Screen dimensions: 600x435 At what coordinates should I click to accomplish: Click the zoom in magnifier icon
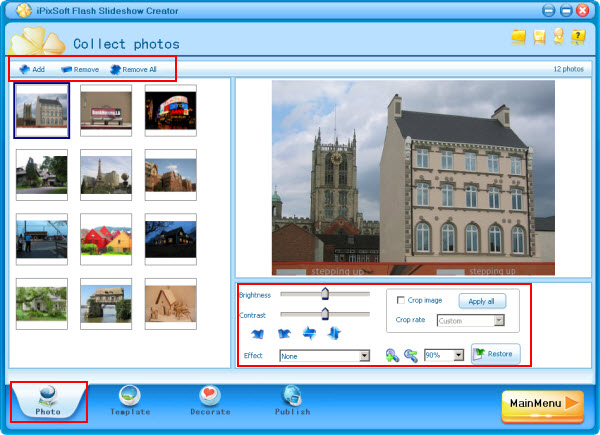coord(392,355)
